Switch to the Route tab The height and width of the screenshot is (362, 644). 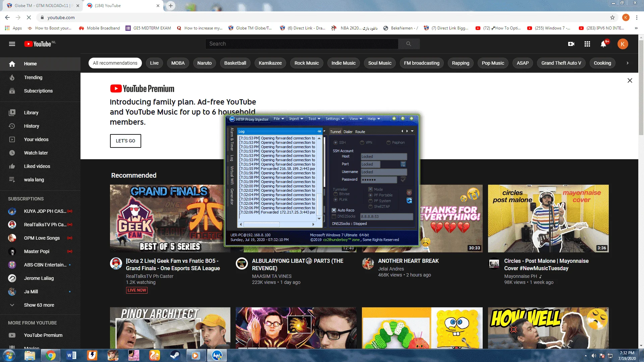[x=360, y=132]
